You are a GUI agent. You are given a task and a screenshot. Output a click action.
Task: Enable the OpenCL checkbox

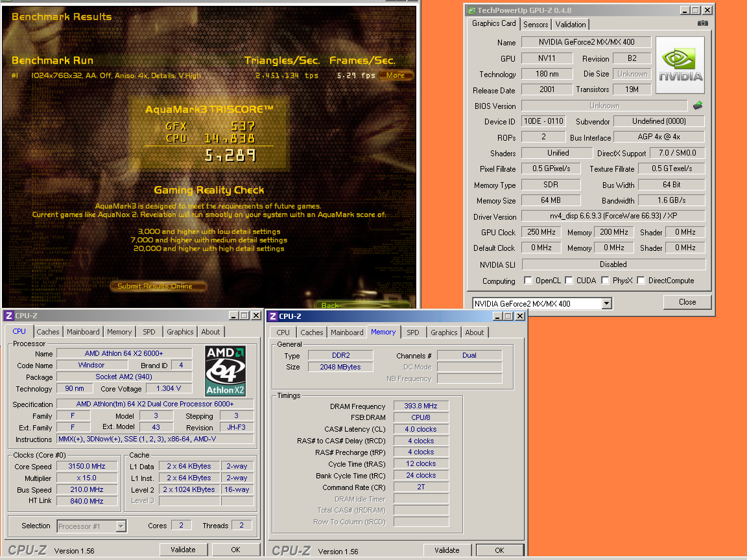(x=528, y=280)
